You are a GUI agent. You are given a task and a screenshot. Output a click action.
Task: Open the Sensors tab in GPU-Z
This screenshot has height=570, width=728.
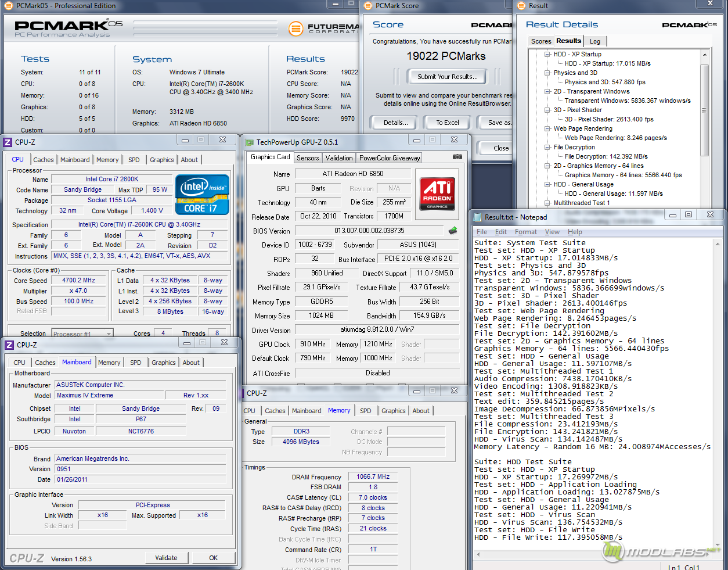pyautogui.click(x=308, y=158)
